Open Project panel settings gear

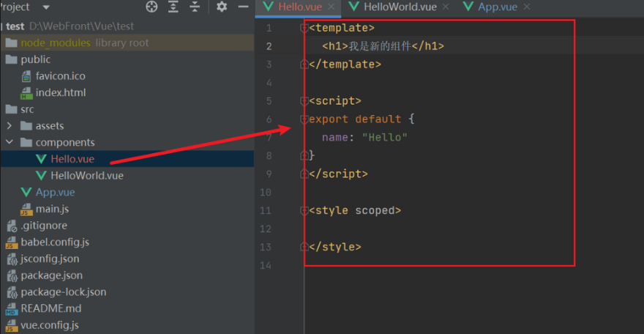tap(222, 7)
